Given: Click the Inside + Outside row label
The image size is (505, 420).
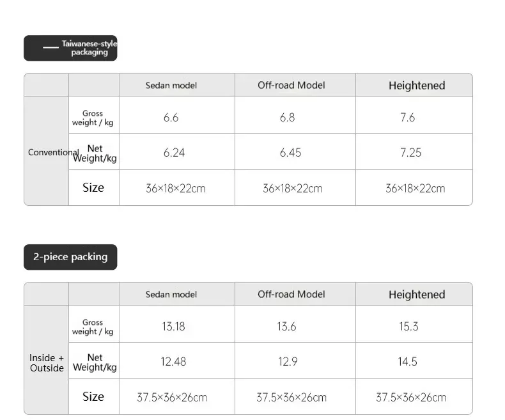Looking at the screenshot, I should (x=47, y=363).
